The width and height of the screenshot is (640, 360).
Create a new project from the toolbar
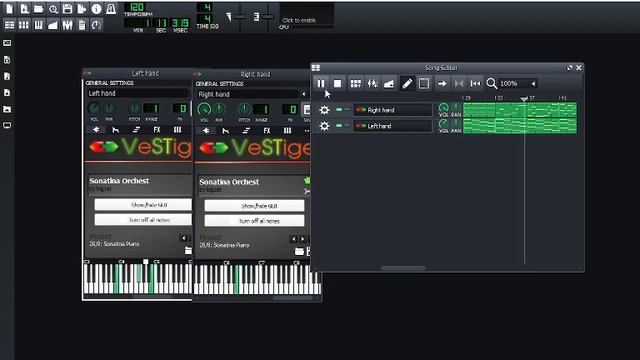point(9,9)
